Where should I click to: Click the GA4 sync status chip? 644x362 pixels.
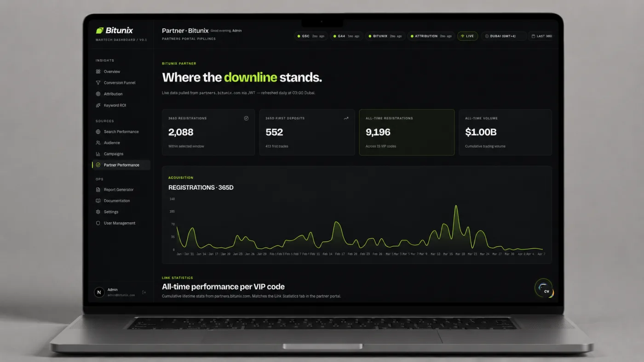coord(346,36)
